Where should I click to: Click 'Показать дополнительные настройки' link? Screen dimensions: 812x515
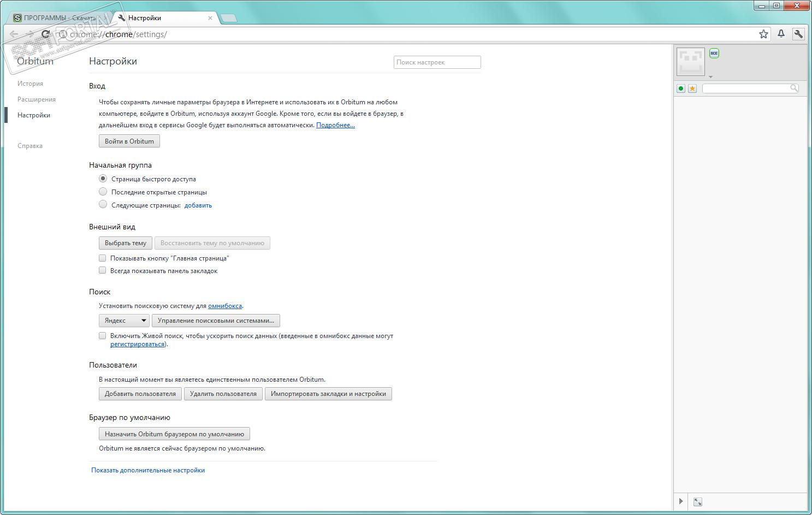coord(148,470)
